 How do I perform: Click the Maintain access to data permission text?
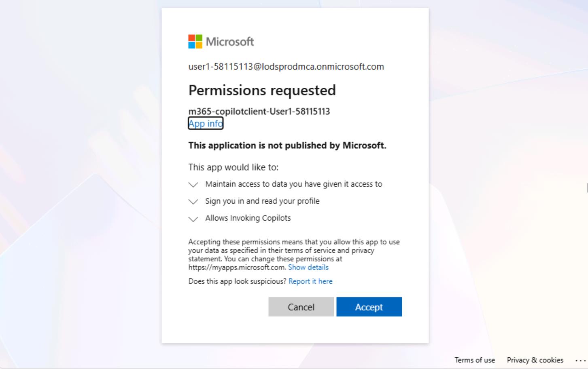coord(293,184)
